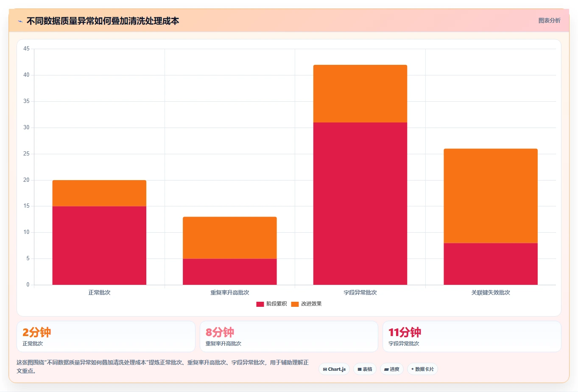Click the orange segment of 正常批次 bar
The height and width of the screenshot is (392, 578).
tap(99, 193)
